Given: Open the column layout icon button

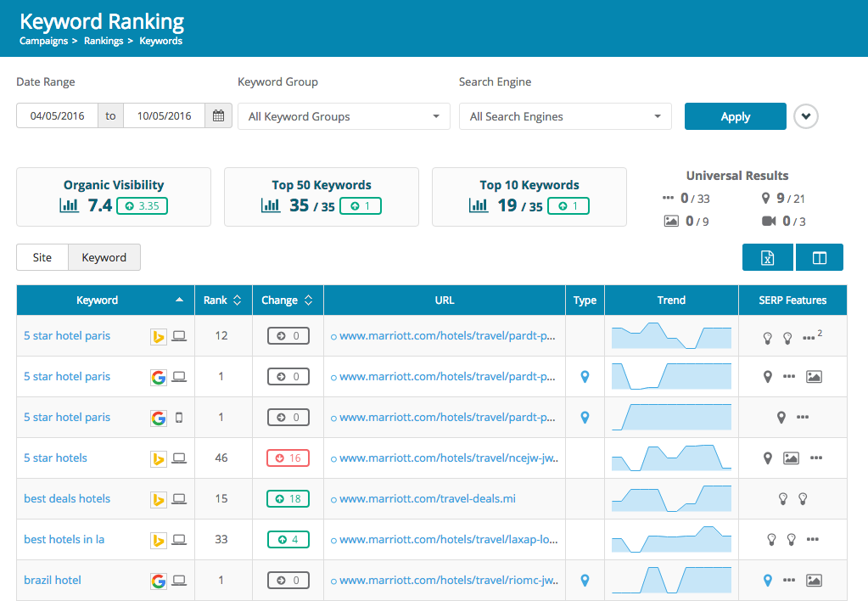Looking at the screenshot, I should (819, 258).
